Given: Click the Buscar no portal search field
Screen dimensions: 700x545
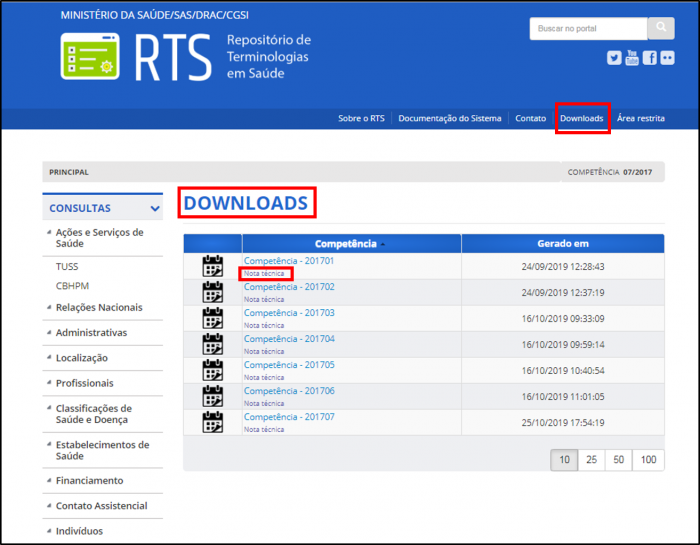Looking at the screenshot, I should pyautogui.click(x=588, y=28).
